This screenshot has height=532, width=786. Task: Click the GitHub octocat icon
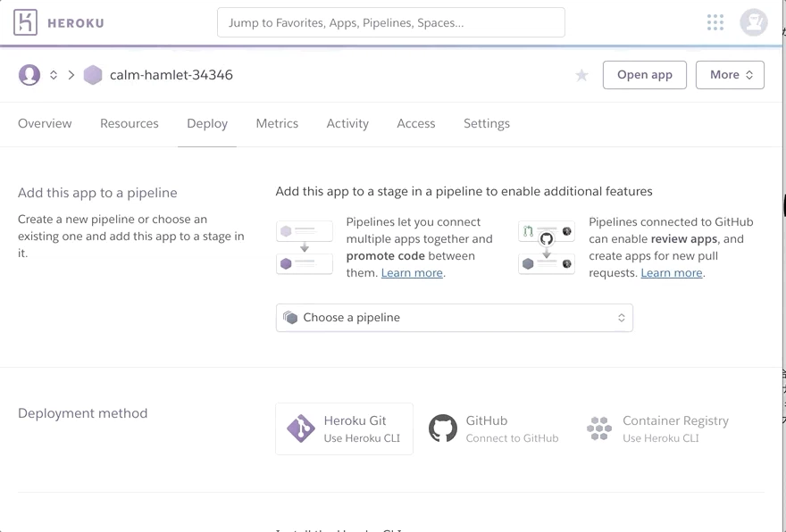pyautogui.click(x=443, y=428)
